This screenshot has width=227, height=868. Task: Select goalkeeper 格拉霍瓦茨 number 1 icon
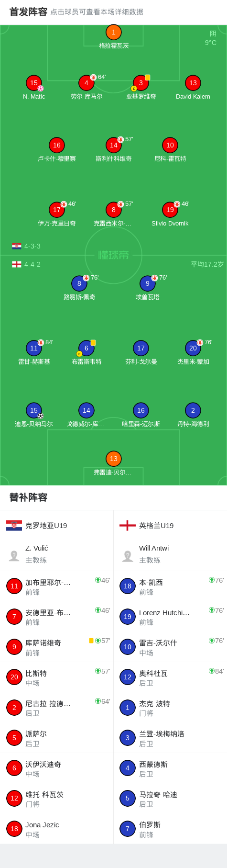pyautogui.click(x=113, y=32)
